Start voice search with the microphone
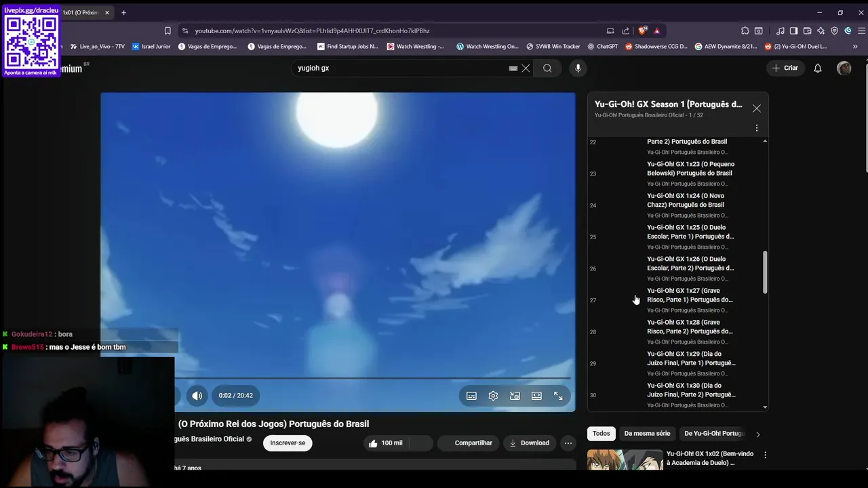This screenshot has width=868, height=488. point(578,68)
